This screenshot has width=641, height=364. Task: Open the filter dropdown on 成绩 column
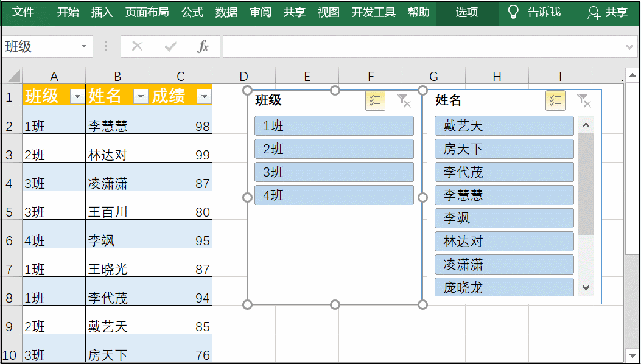(205, 96)
